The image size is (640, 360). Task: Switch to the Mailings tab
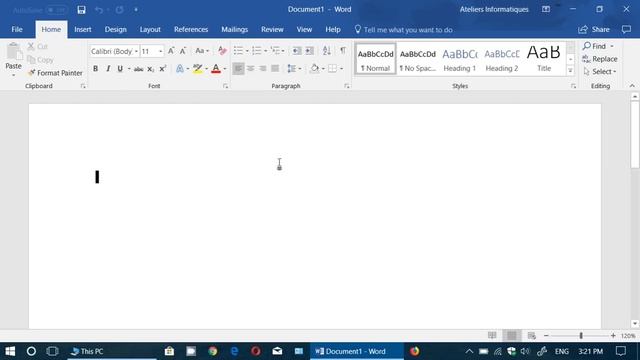coord(235,29)
